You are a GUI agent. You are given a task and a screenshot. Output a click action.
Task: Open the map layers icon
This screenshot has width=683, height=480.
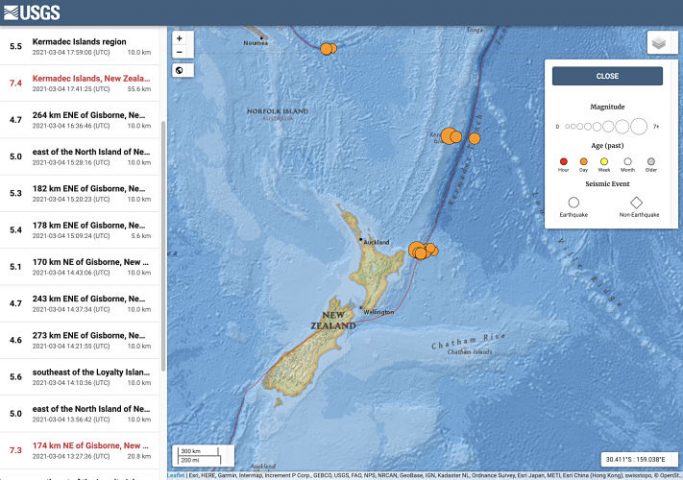tap(659, 43)
